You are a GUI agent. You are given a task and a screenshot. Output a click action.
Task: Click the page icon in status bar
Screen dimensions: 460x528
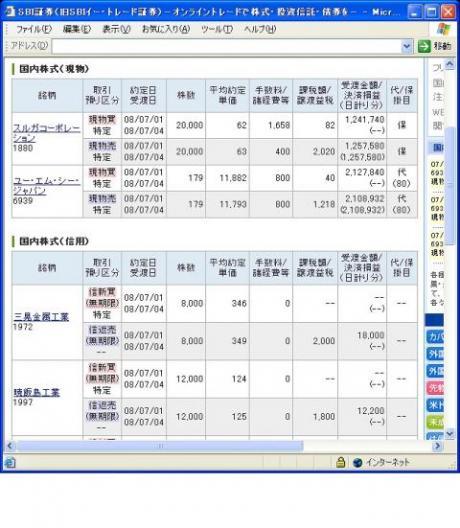(10, 463)
